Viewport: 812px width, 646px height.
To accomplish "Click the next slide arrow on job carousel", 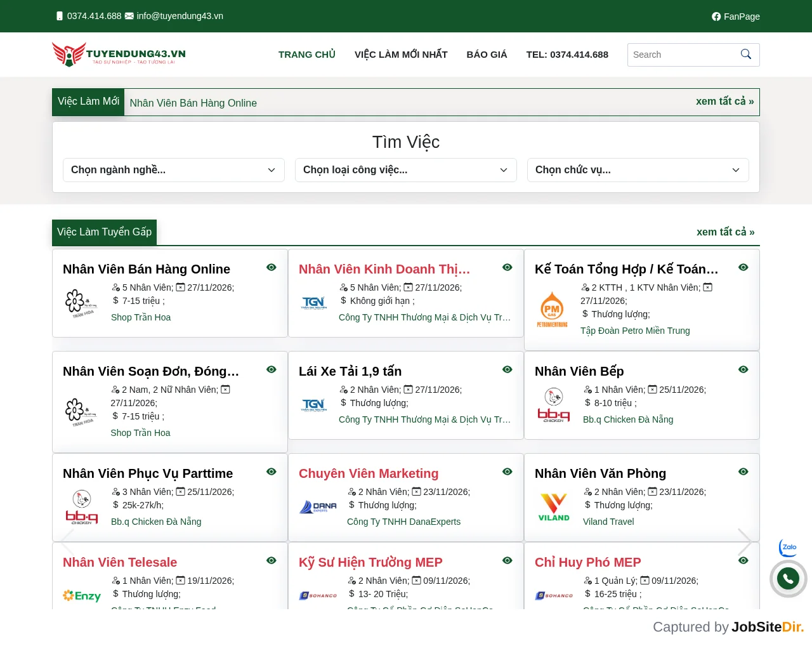I will 745,543.
